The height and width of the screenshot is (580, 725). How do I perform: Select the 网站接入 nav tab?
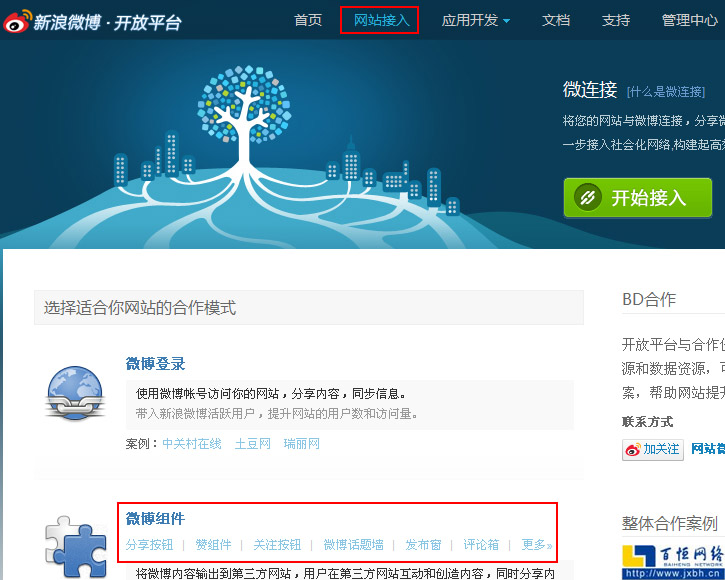coord(379,20)
